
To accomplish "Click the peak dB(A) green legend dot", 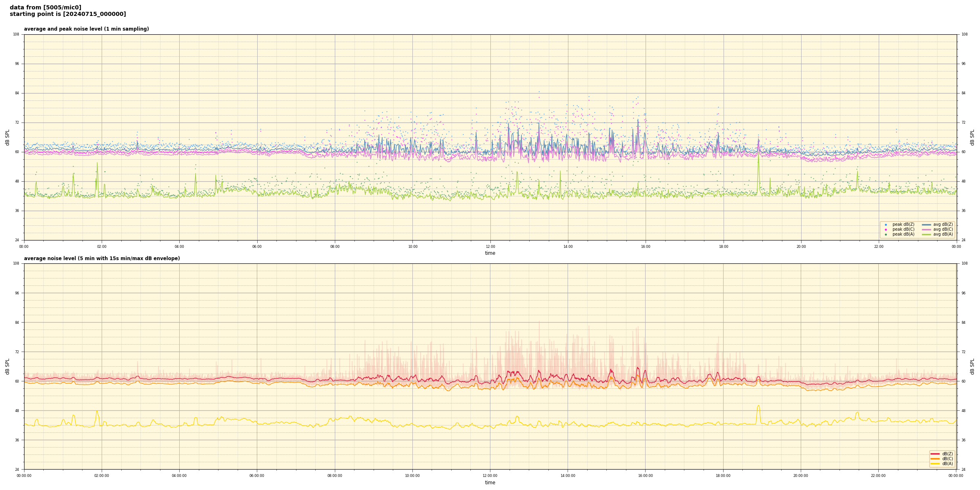I will [886, 234].
